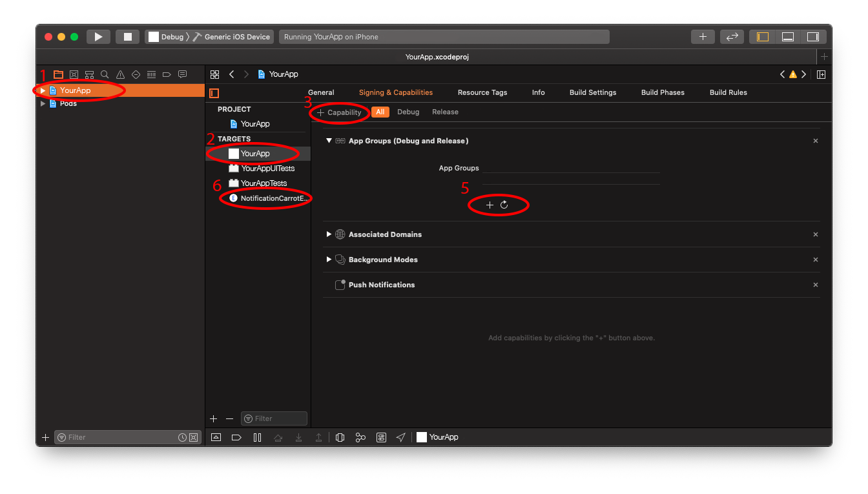Open the Issue navigator warning icon

coord(120,74)
